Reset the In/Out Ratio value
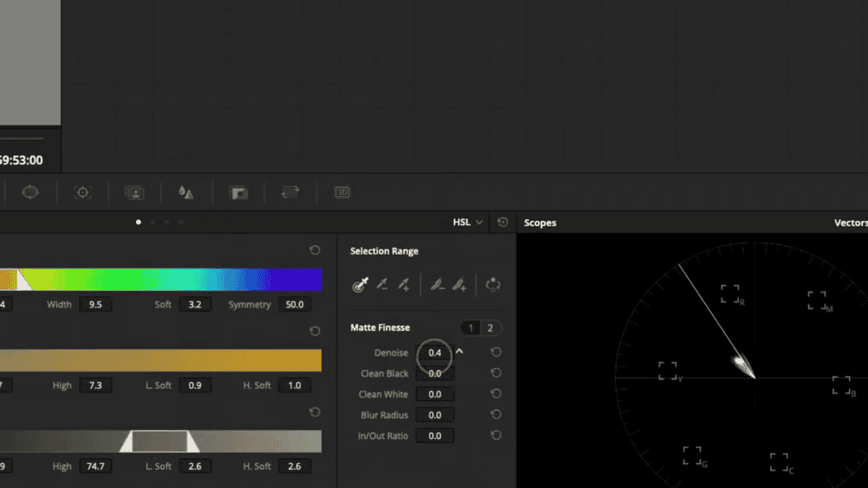Image resolution: width=868 pixels, height=488 pixels. tap(496, 435)
